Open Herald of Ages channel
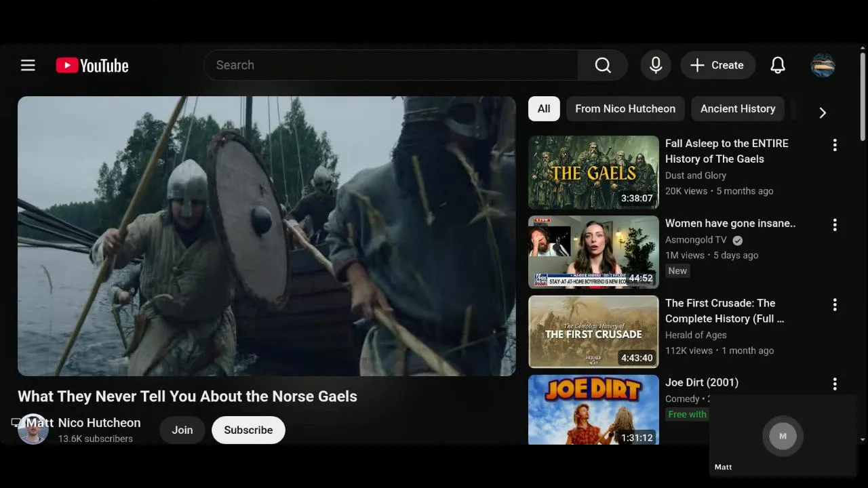The width and height of the screenshot is (868, 488). pos(696,335)
